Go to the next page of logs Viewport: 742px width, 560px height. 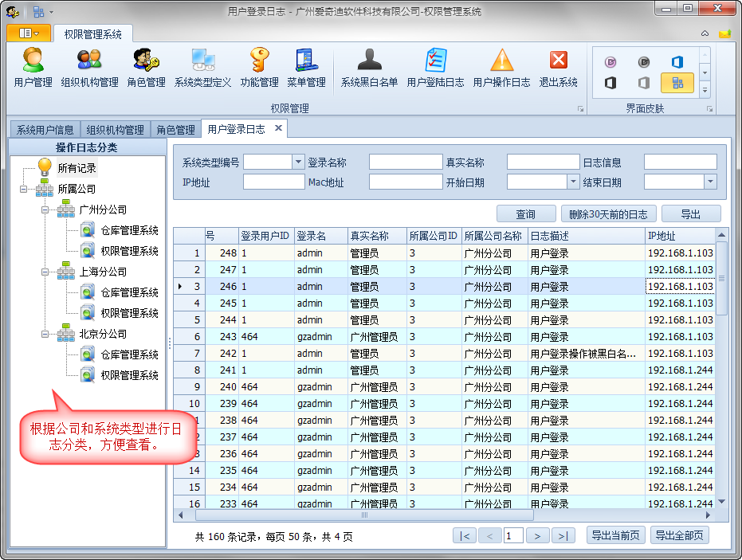click(537, 536)
